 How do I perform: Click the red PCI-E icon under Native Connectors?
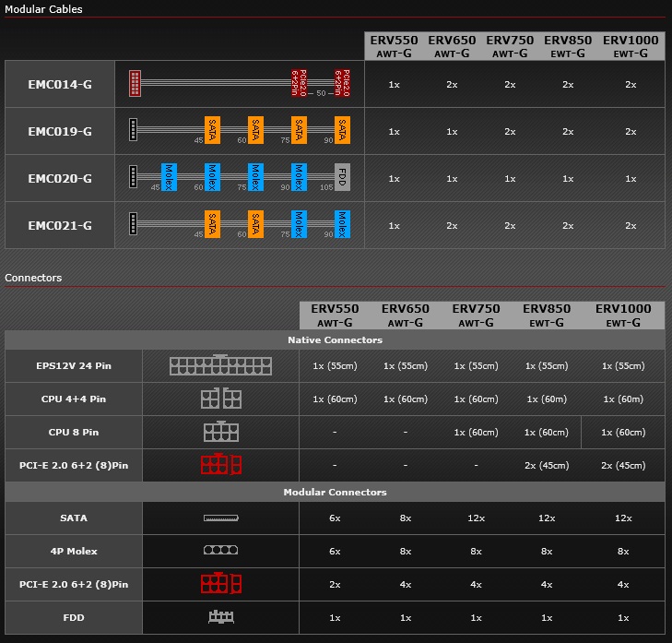pos(220,465)
